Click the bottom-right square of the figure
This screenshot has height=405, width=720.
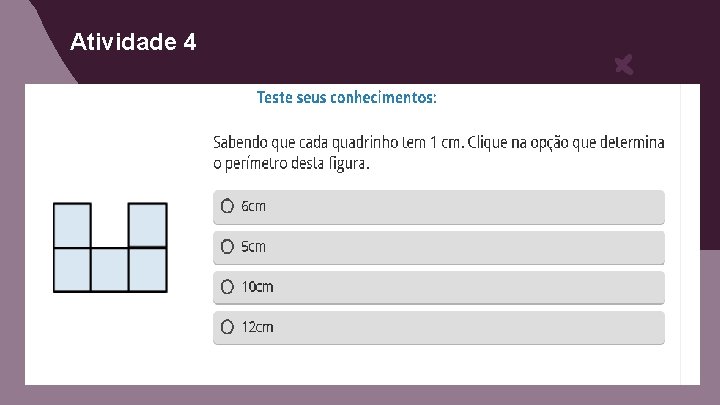click(x=147, y=269)
